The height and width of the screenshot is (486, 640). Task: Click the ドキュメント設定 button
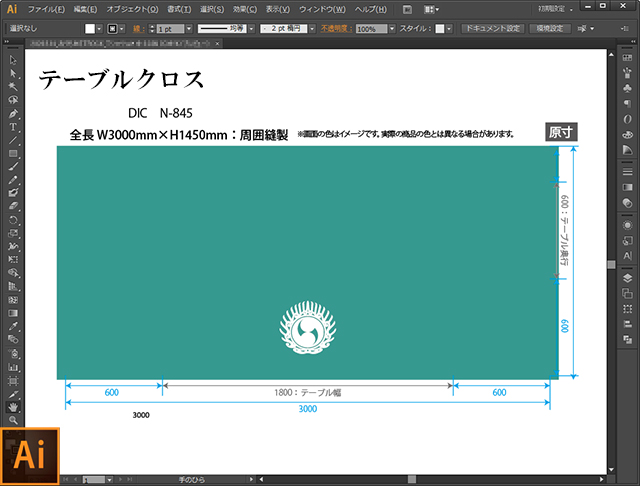click(x=492, y=29)
